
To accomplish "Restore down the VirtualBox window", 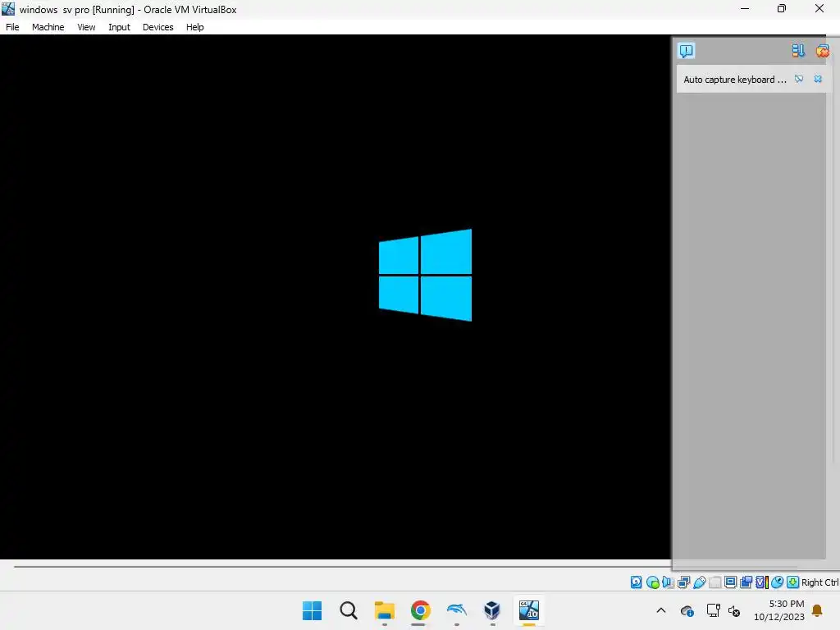I will tap(782, 8).
